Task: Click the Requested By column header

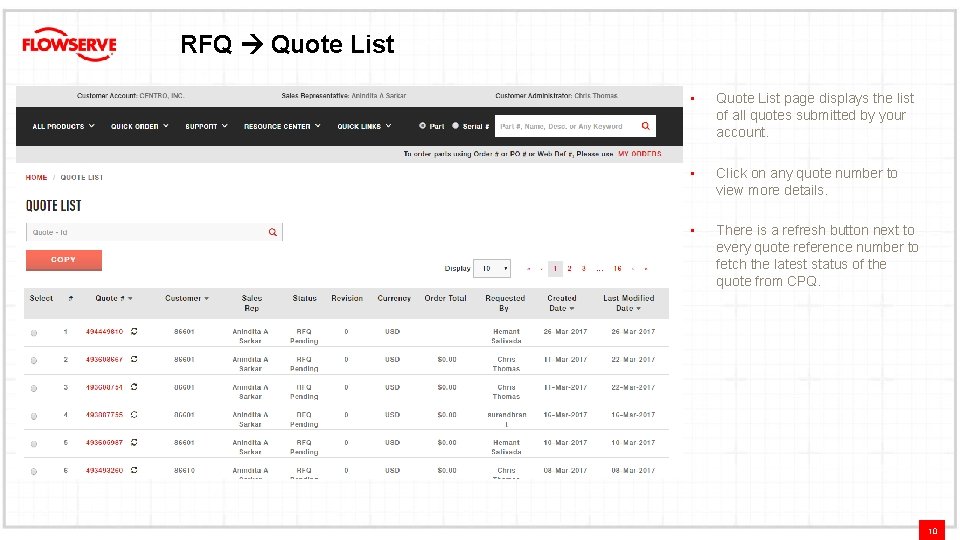Action: click(505, 303)
